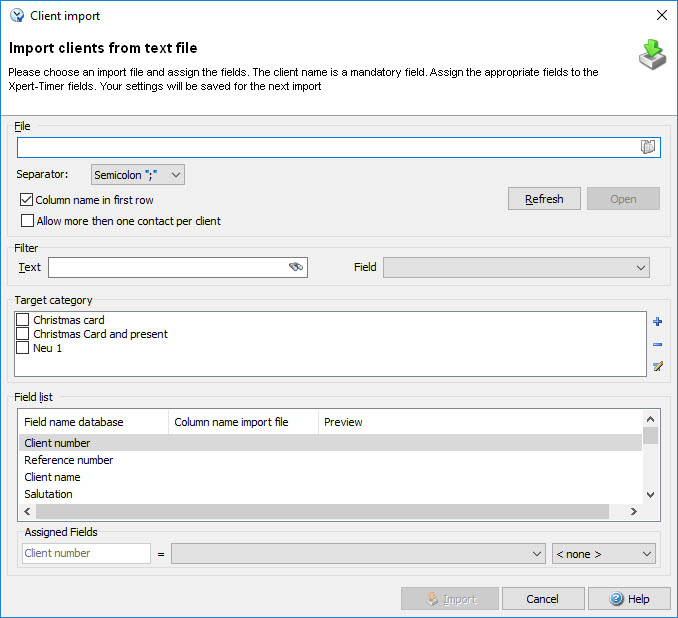Check the Neu 1 category
This screenshot has width=678, height=618.
coord(22,348)
